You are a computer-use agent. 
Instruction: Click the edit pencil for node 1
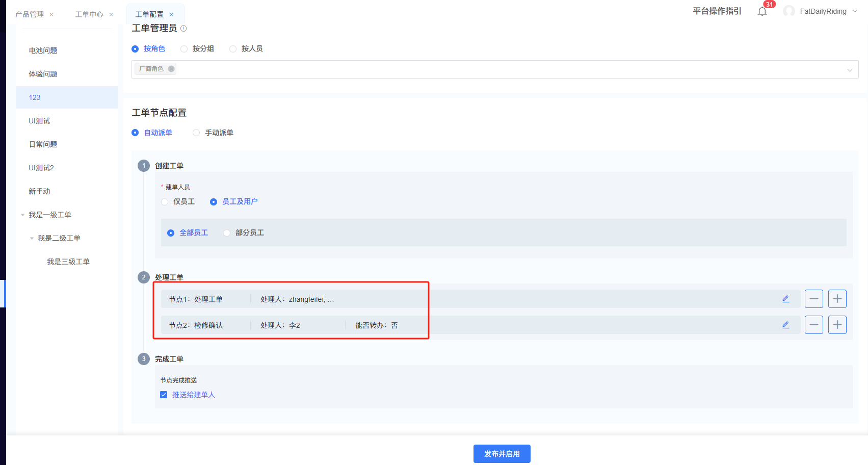pyautogui.click(x=785, y=299)
